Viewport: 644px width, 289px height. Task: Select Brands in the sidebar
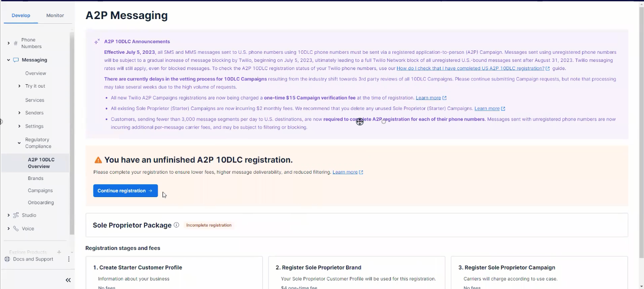coord(35,178)
